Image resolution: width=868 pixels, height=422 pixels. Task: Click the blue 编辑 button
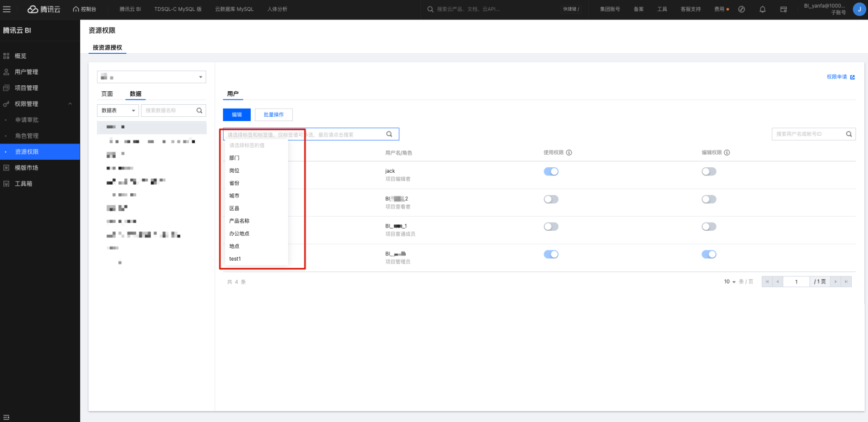pos(237,115)
